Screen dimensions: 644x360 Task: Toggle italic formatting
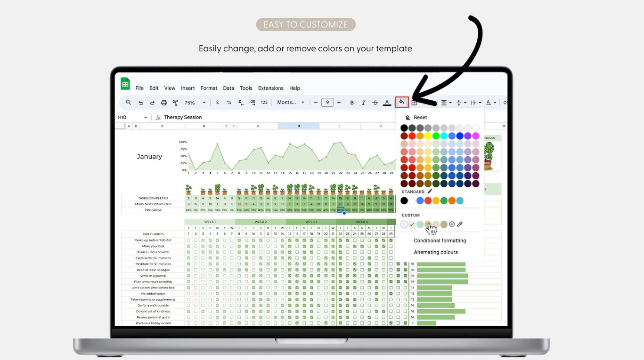point(363,103)
